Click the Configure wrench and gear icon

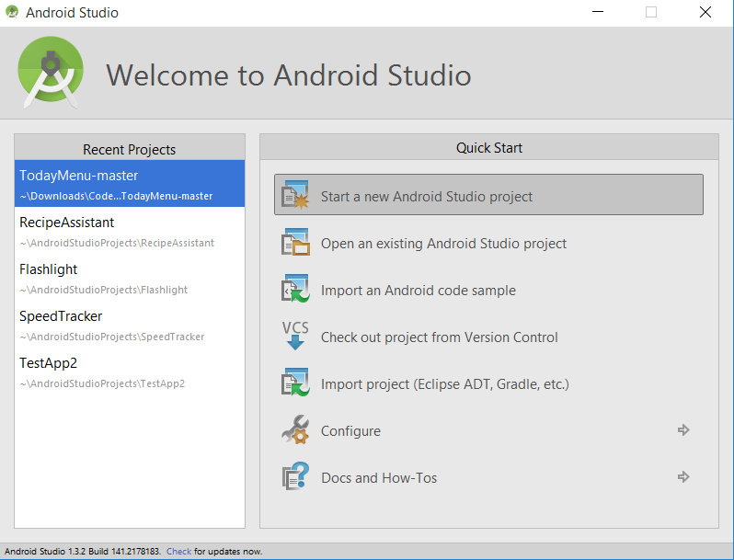[295, 429]
